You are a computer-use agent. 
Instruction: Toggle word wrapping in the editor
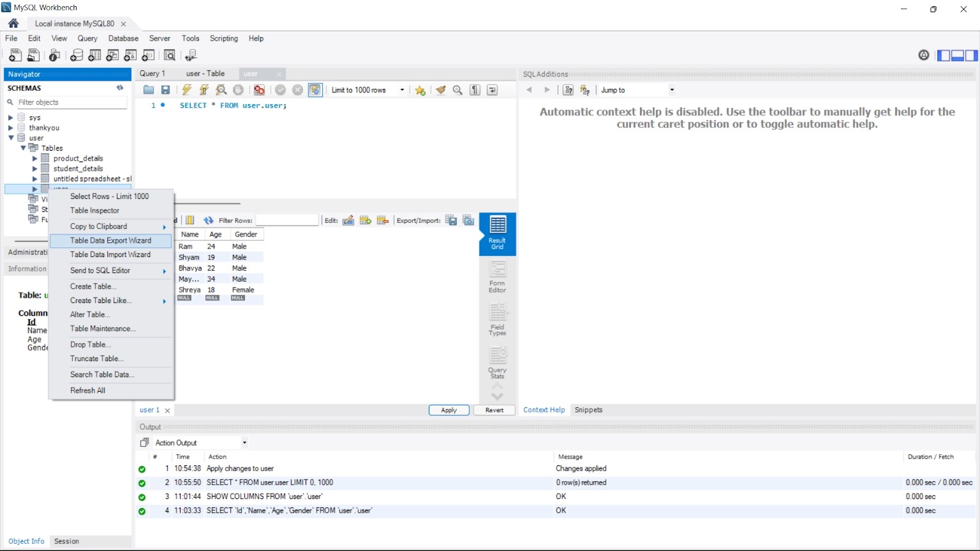[492, 90]
